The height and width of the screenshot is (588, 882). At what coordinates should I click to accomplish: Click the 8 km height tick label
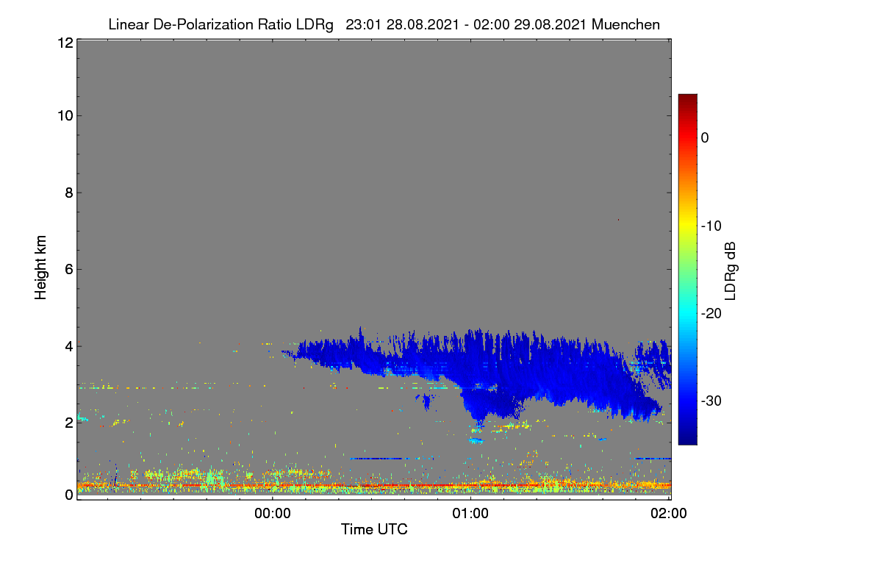(x=68, y=193)
